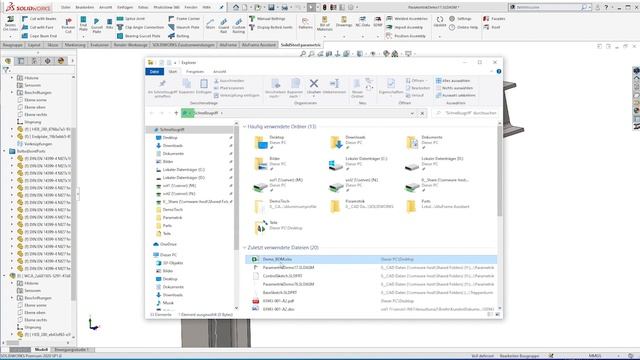Open the Bill of Materials tool
640x360 pixels.
coord(324,23)
